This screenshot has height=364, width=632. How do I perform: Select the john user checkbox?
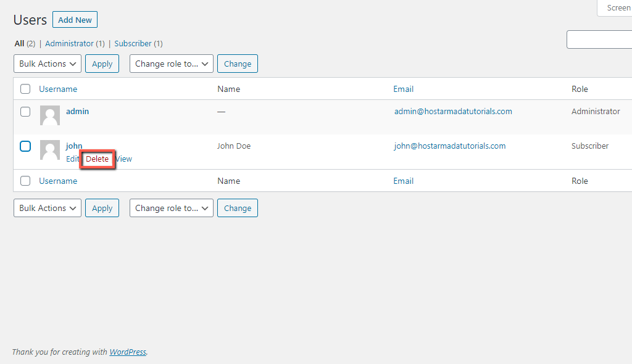tap(25, 146)
